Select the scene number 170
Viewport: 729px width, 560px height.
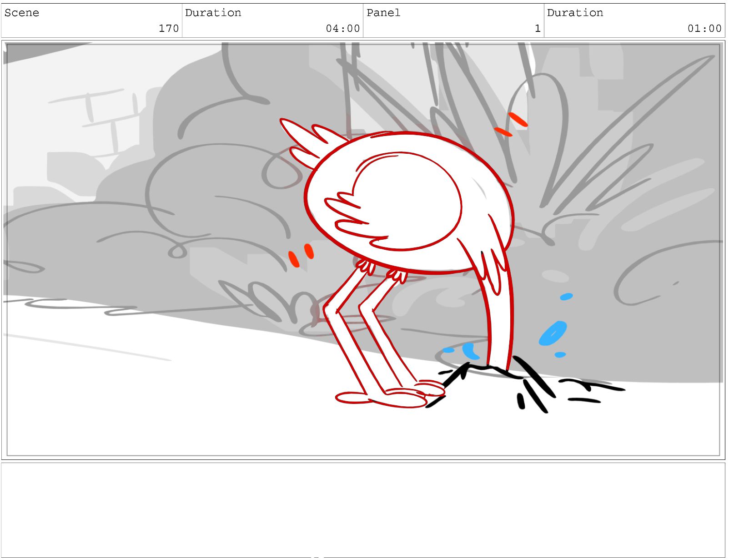169,28
